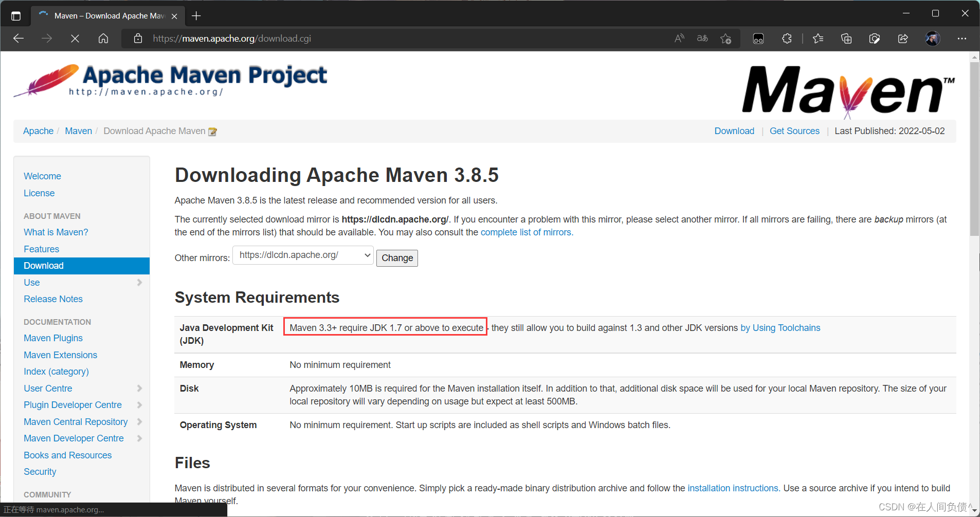Open the favorites list

pos(818,39)
